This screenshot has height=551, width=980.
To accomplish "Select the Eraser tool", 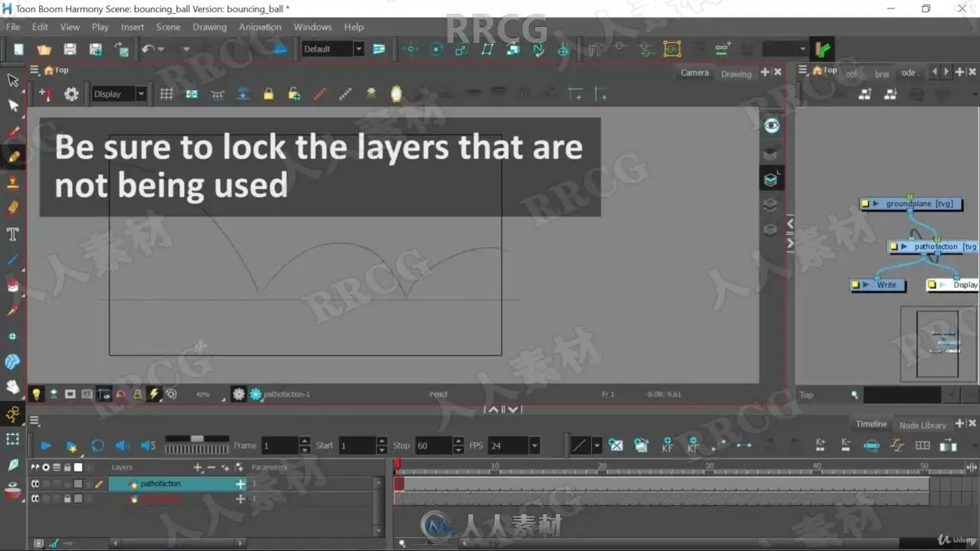I will tap(13, 207).
